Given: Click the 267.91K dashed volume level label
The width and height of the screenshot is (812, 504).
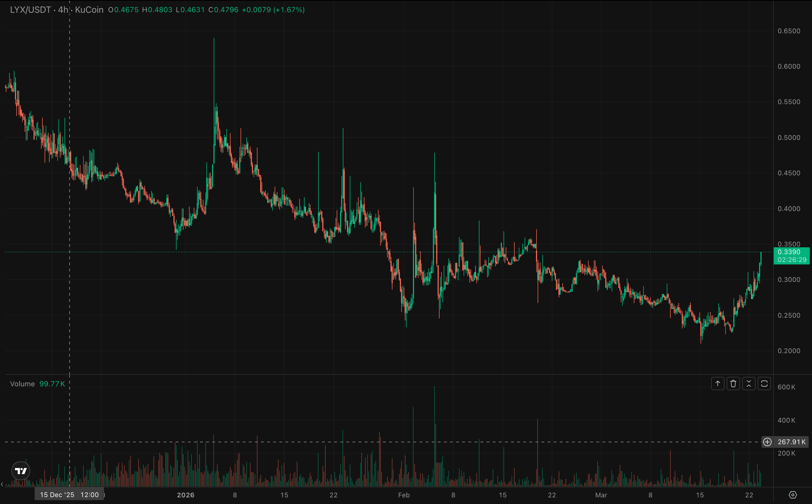Looking at the screenshot, I should pyautogui.click(x=793, y=442).
